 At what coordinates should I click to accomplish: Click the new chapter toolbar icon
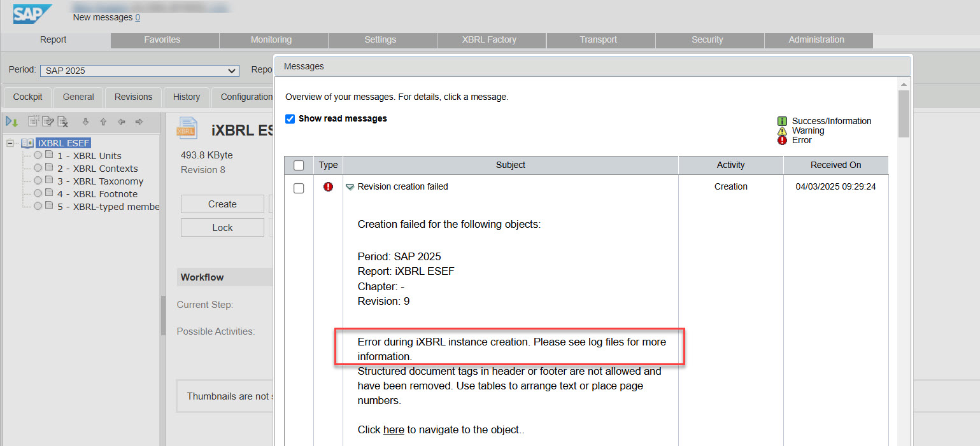pyautogui.click(x=34, y=122)
